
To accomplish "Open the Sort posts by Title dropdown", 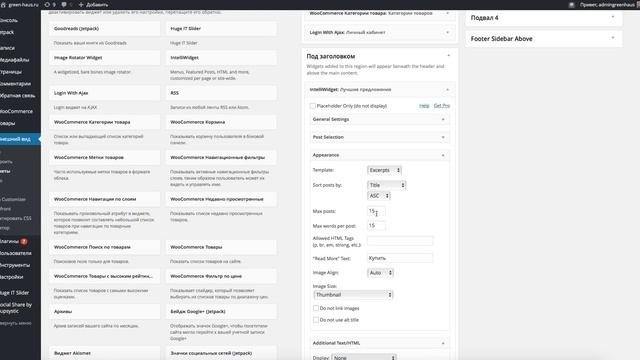I will tap(387, 185).
